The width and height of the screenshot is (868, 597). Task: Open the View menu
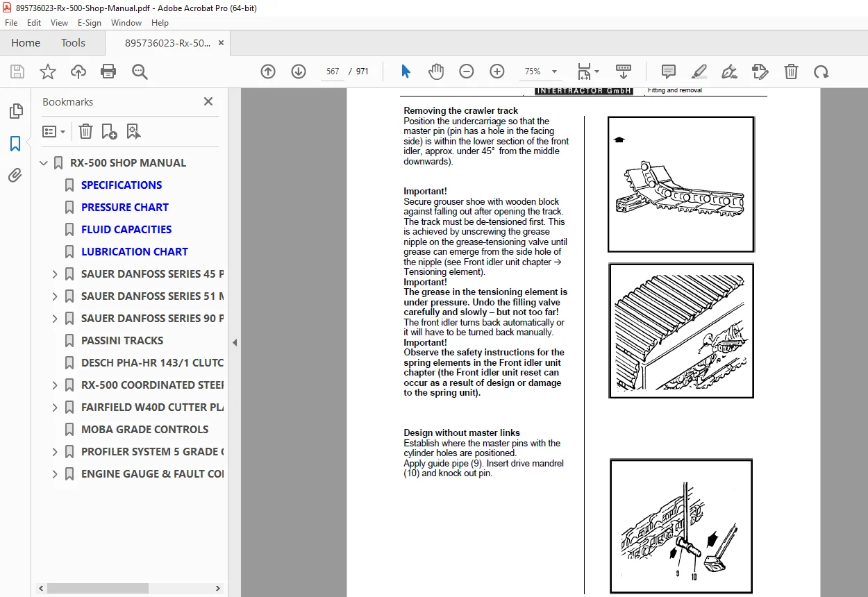click(x=60, y=23)
